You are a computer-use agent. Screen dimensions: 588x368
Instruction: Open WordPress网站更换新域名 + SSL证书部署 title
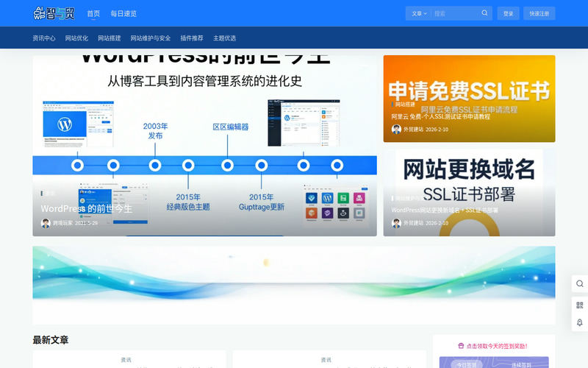click(445, 210)
